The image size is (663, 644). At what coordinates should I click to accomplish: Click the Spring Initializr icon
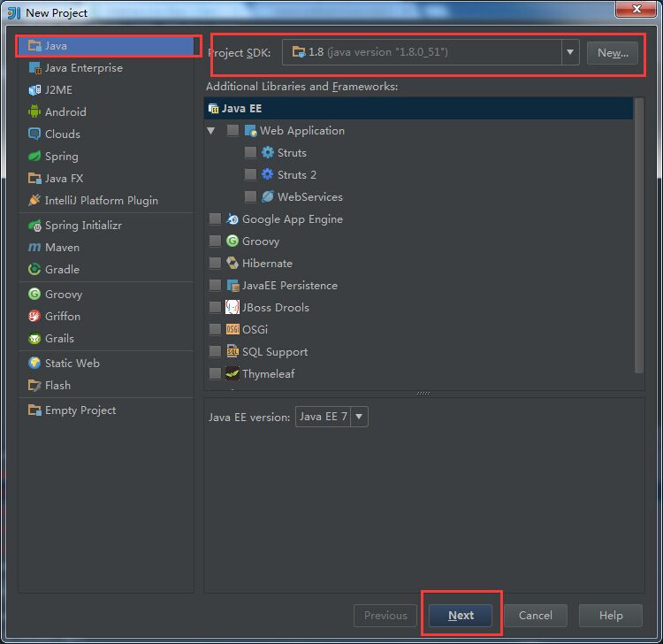point(34,225)
